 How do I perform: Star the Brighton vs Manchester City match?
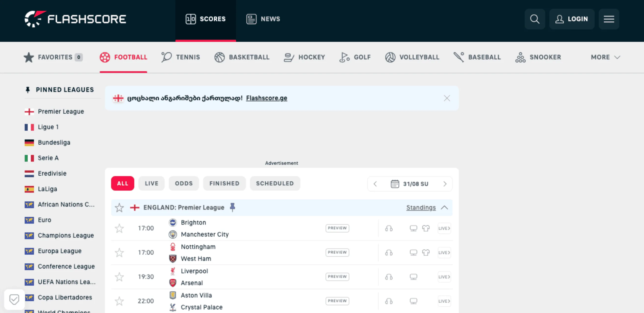(x=119, y=228)
